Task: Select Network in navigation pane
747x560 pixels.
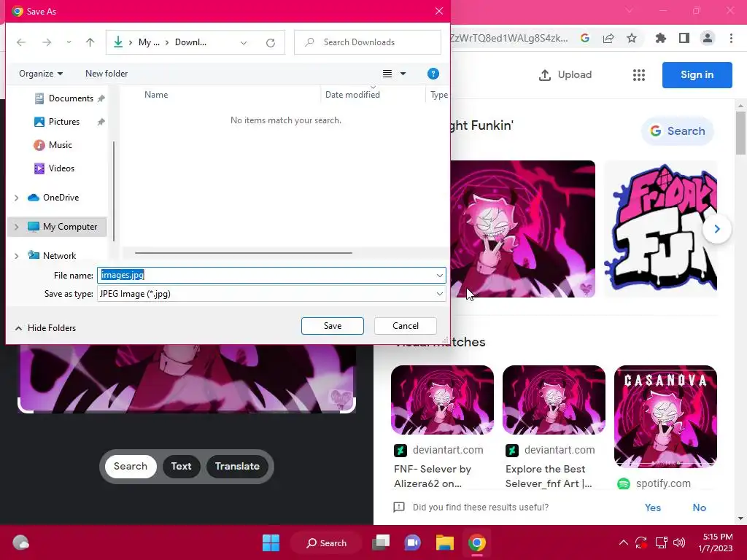Action: [x=59, y=256]
